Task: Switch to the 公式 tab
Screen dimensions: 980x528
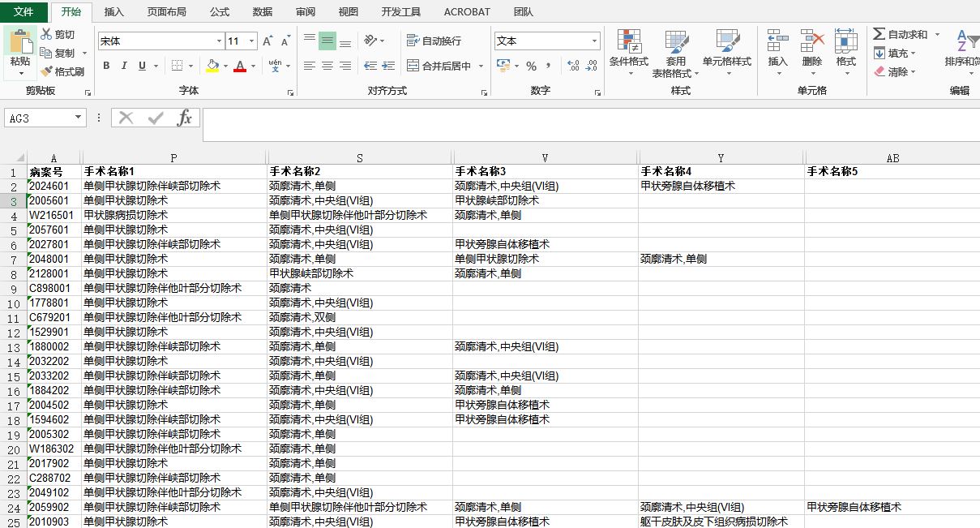Action: tap(220, 11)
